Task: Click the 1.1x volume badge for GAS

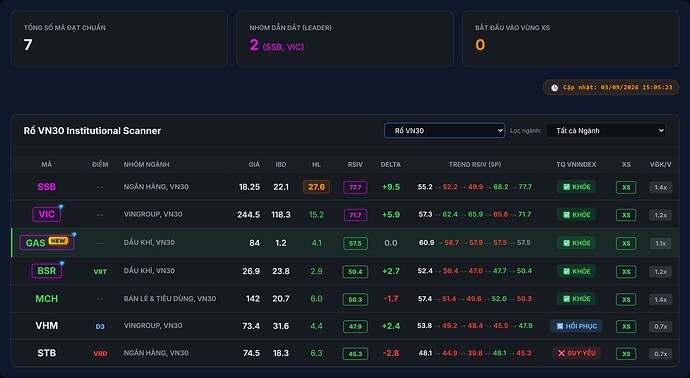Action: [x=661, y=243]
